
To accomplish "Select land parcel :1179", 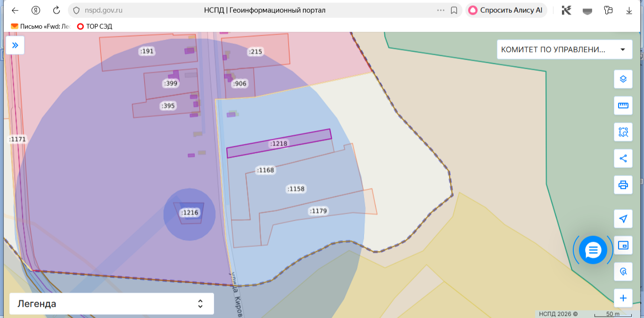I will tap(318, 211).
